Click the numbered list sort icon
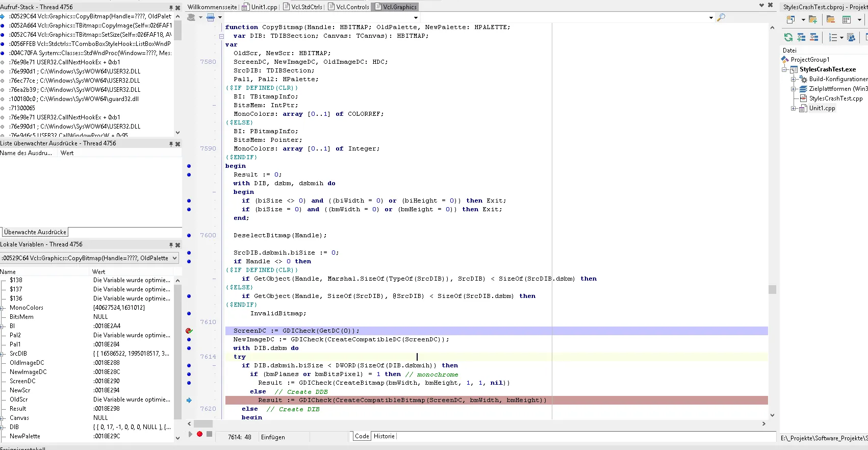The height and width of the screenshot is (450, 868). coord(833,37)
